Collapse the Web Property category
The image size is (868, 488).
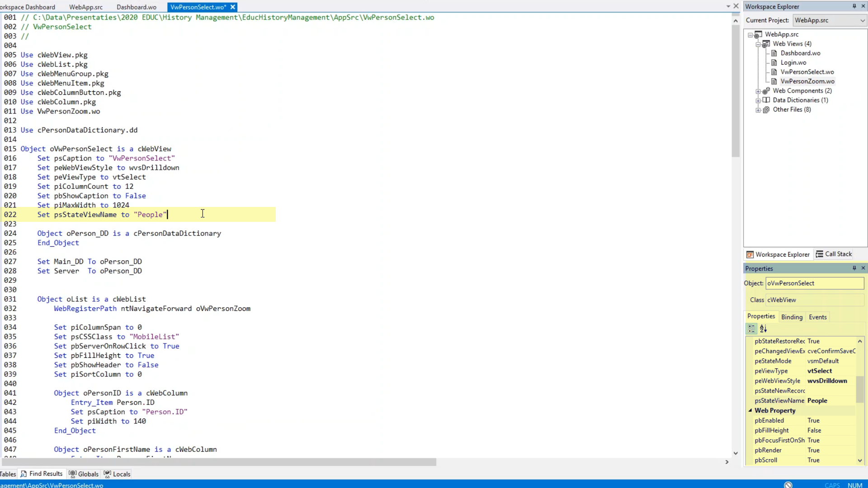750,410
